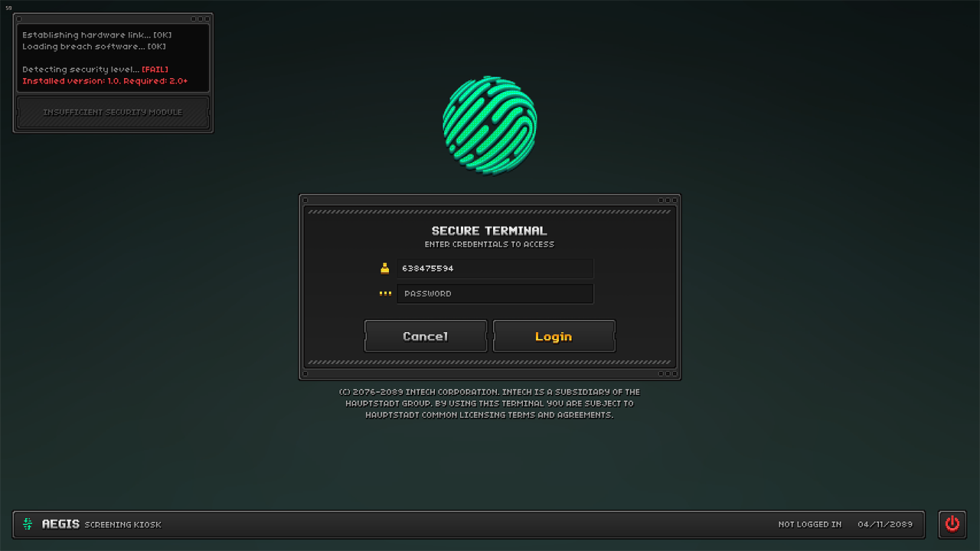980x551 pixels.
Task: Click the Intech Corporation copyright notice
Action: coord(489,403)
